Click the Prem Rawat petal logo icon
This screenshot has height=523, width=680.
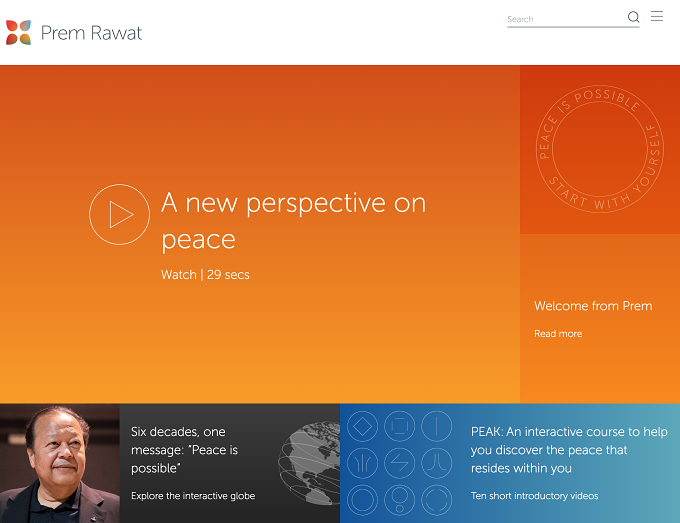tap(18, 33)
